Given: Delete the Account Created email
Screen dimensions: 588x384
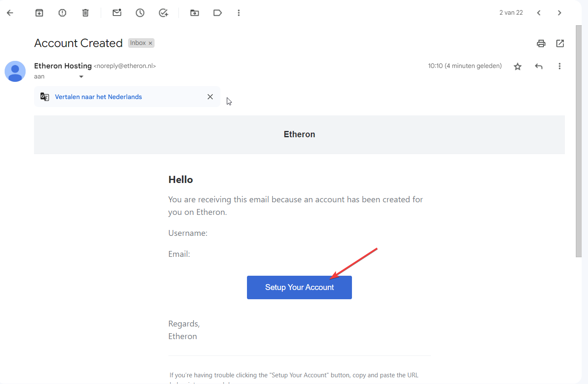Looking at the screenshot, I should pyautogui.click(x=85, y=13).
